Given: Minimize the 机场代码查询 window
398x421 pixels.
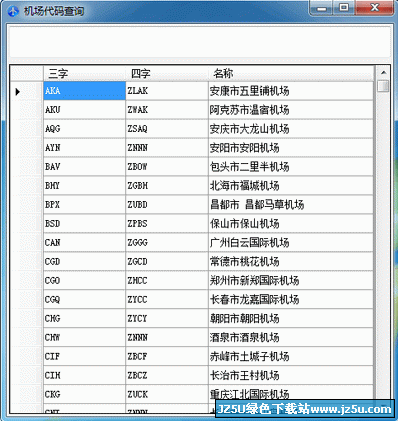Looking at the screenshot, I should coord(322,8).
